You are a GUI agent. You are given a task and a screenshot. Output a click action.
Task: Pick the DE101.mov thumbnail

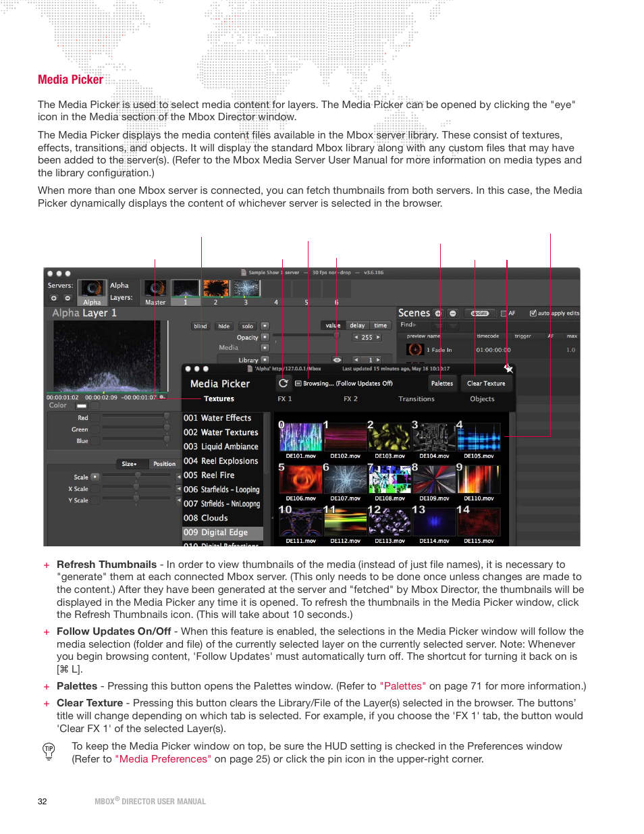click(300, 438)
